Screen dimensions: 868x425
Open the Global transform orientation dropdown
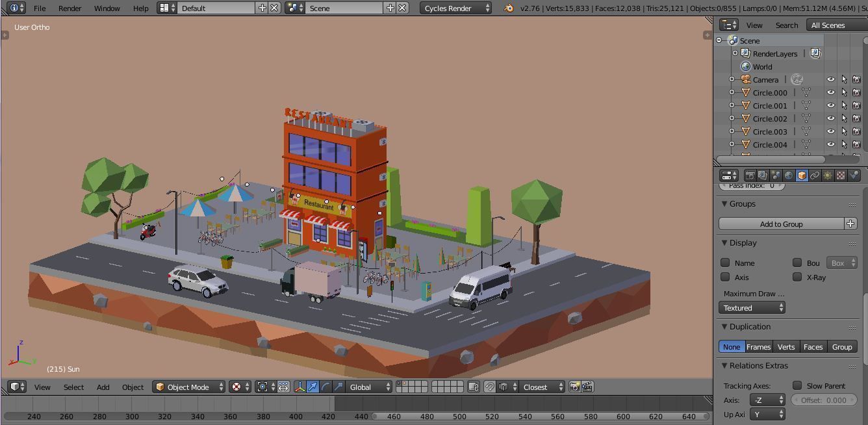click(368, 387)
